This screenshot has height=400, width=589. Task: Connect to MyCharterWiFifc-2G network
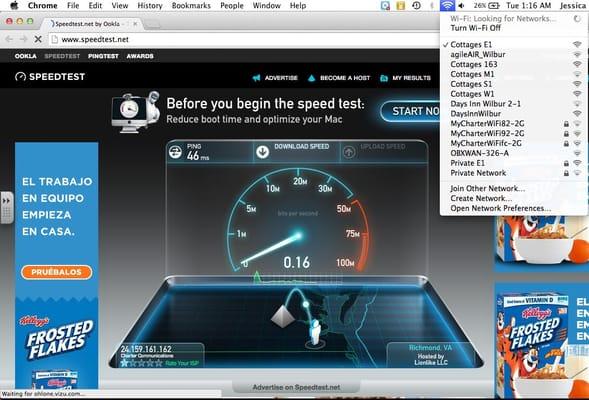click(x=514, y=143)
